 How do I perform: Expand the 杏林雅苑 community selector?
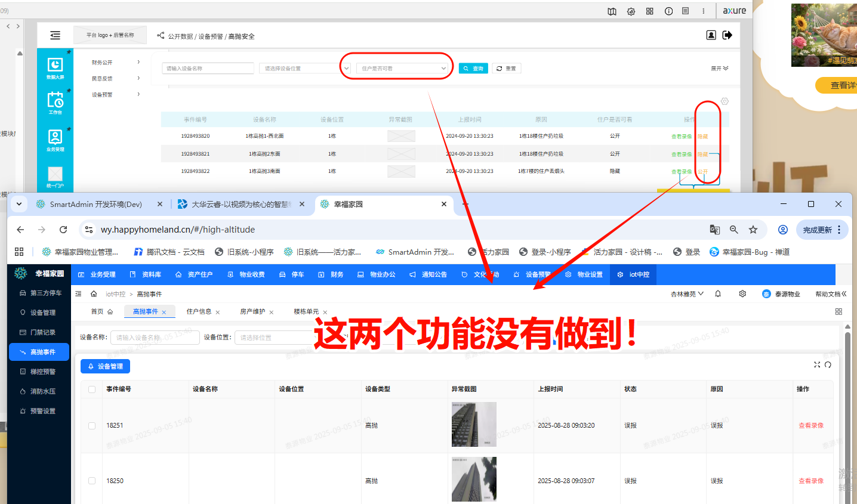(687, 294)
